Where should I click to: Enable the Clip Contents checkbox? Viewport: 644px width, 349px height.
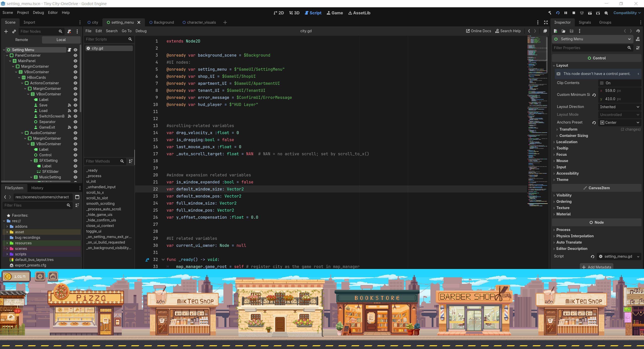pos(602,83)
